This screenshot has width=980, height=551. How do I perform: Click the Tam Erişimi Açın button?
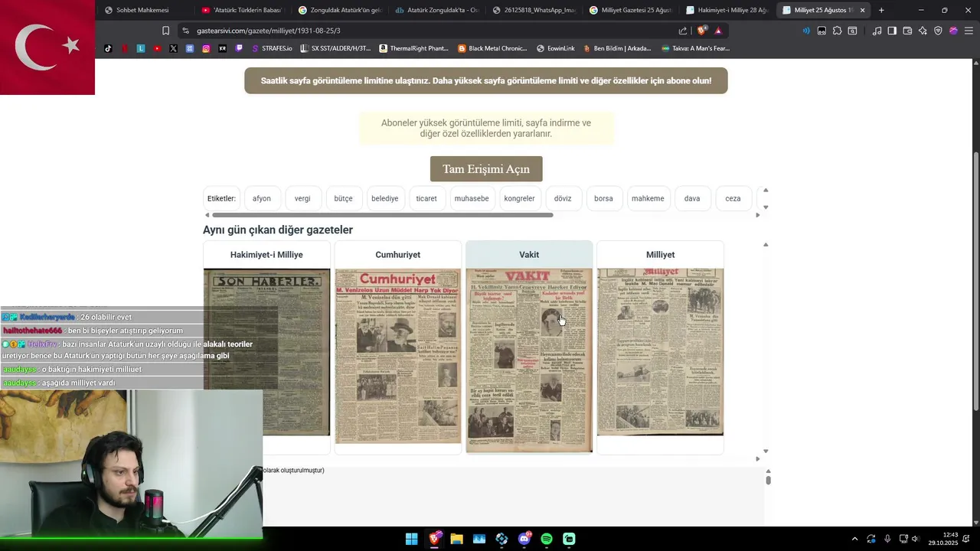pyautogui.click(x=486, y=169)
